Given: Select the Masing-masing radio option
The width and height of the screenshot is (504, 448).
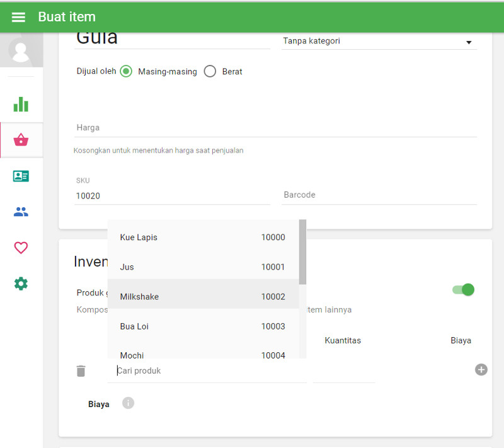Looking at the screenshot, I should (126, 71).
